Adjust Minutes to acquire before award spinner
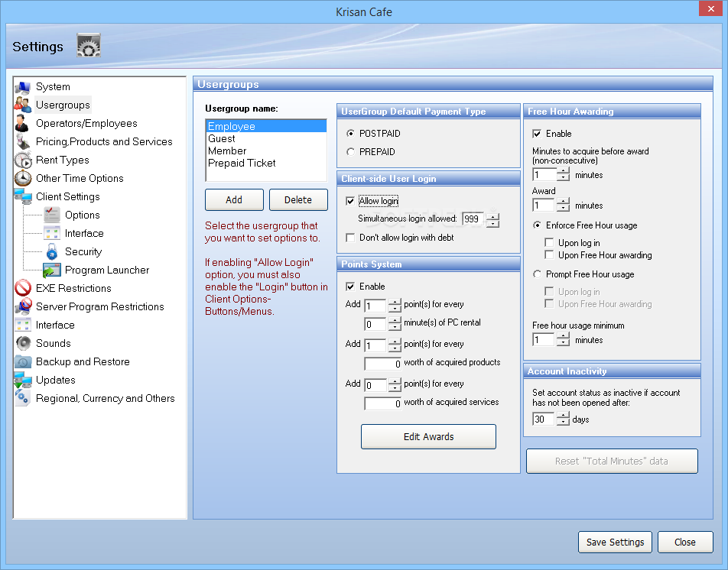This screenshot has width=728, height=570. 563,174
